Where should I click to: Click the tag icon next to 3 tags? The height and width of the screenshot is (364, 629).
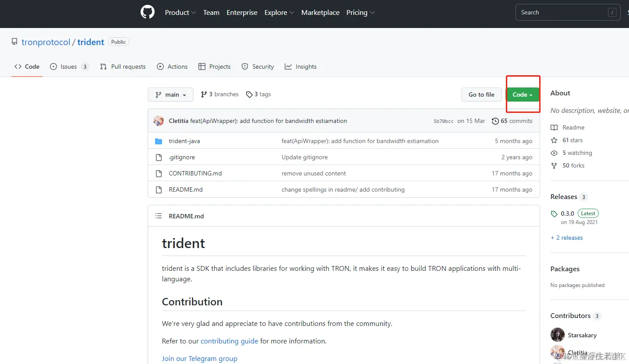(249, 94)
